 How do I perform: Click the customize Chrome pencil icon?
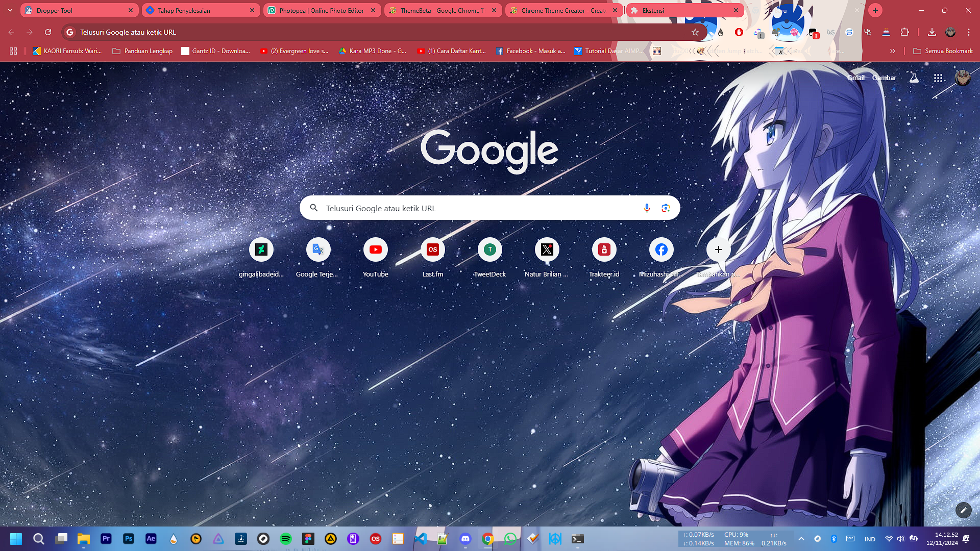pyautogui.click(x=963, y=510)
